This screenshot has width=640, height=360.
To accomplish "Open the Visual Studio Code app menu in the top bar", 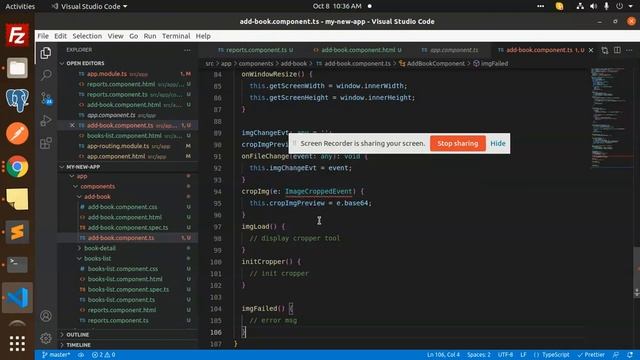I will [x=90, y=6].
